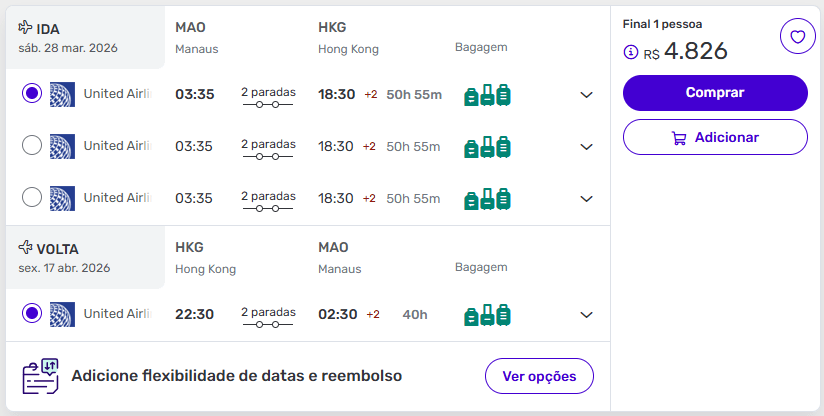Select the first outbound flight radio button

pyautogui.click(x=32, y=94)
